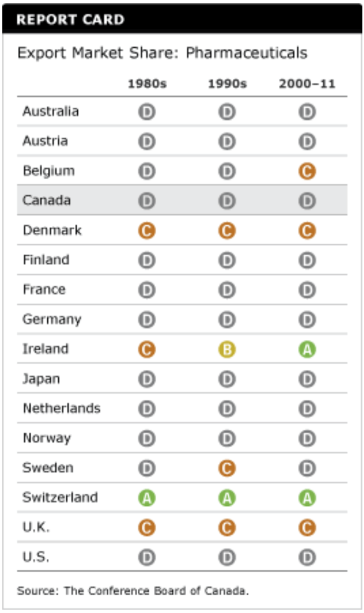Select the 2000–11 column header
The width and height of the screenshot is (364, 613).
(307, 84)
